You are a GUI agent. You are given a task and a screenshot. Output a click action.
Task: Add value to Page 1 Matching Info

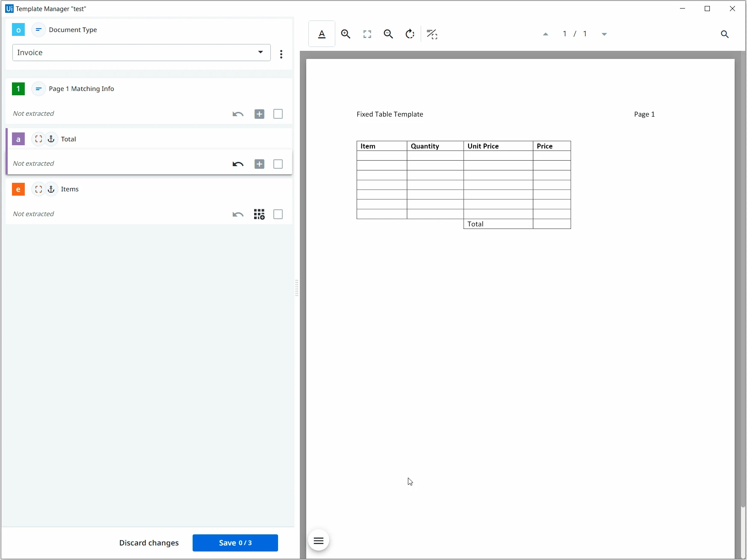259,114
